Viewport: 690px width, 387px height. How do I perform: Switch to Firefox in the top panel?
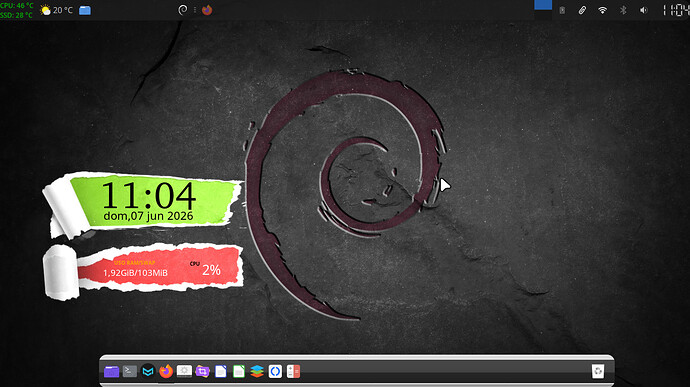point(207,10)
